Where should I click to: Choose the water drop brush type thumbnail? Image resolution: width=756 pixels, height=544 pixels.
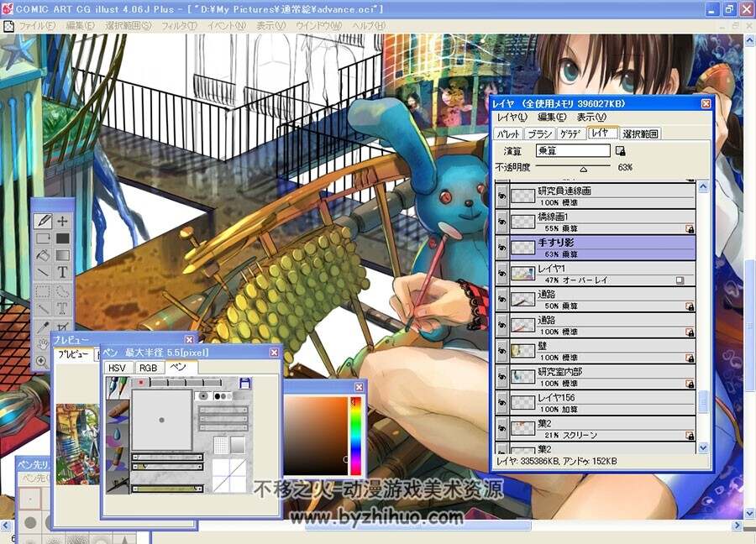(x=118, y=435)
